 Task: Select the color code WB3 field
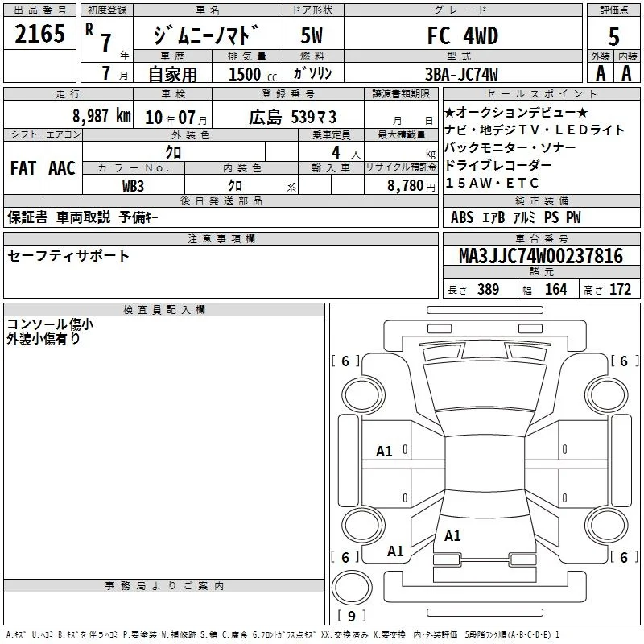coord(133,186)
